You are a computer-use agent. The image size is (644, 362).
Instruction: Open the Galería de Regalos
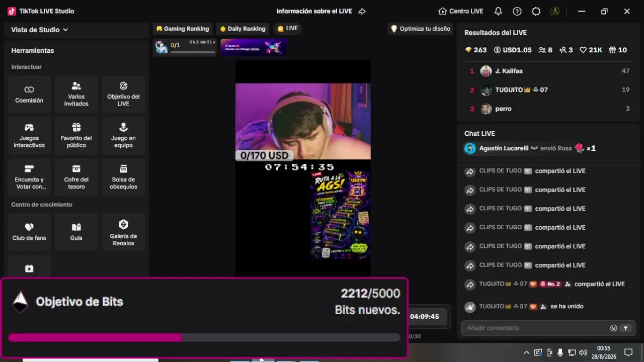pyautogui.click(x=123, y=232)
